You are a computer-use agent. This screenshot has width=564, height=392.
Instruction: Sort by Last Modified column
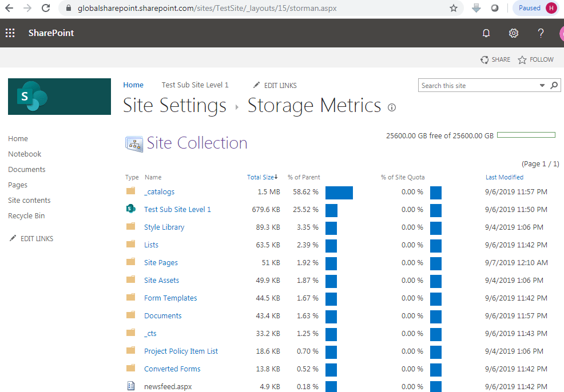coord(505,177)
